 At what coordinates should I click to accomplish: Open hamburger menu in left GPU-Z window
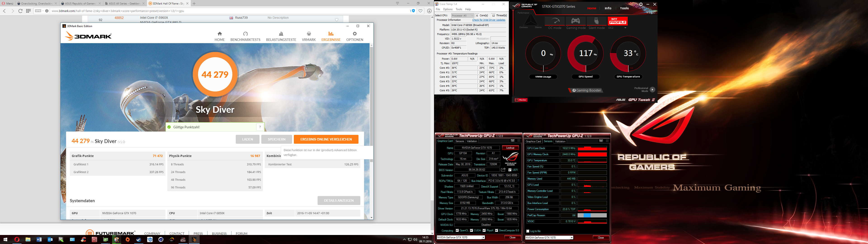click(x=519, y=141)
